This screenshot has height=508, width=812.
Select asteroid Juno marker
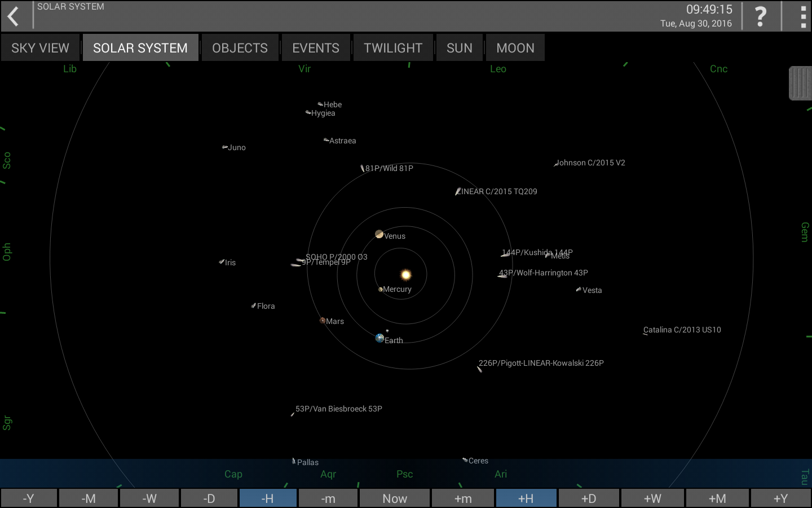(x=225, y=147)
